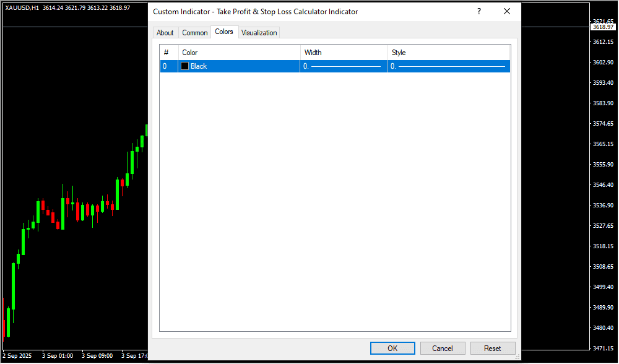619x364 pixels.
Task: Click the question mark help button
Action: [x=478, y=11]
